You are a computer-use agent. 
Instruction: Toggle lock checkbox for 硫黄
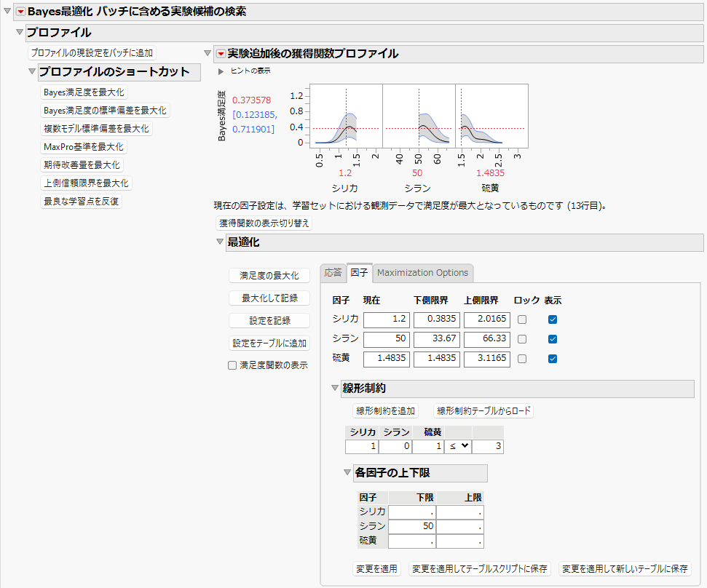[522, 359]
